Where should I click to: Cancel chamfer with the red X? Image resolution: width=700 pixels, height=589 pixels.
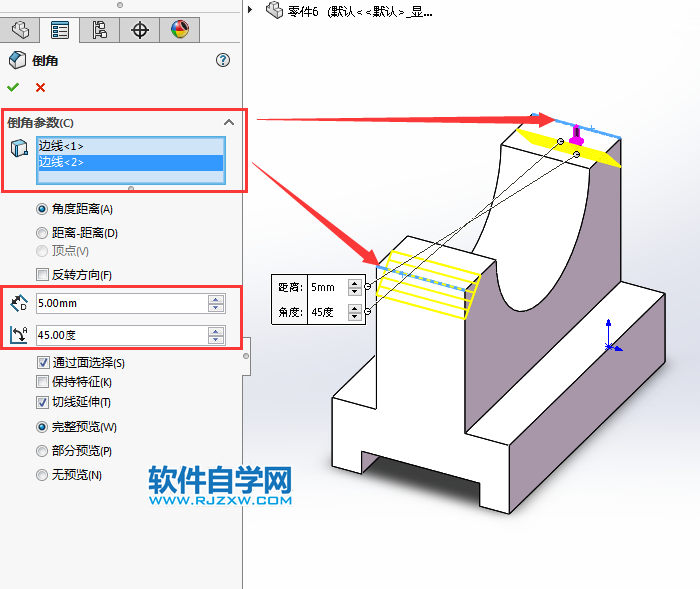pos(40,88)
